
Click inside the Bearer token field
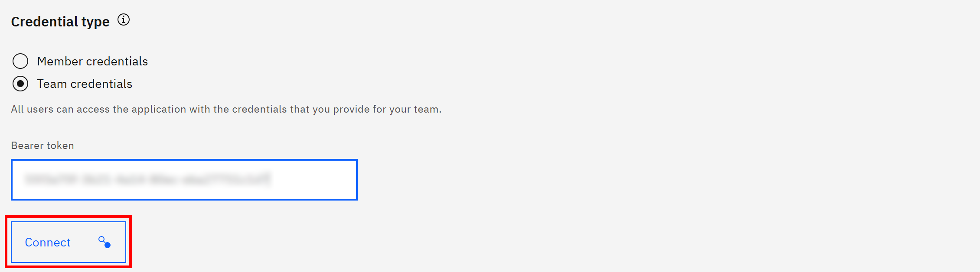point(184,179)
